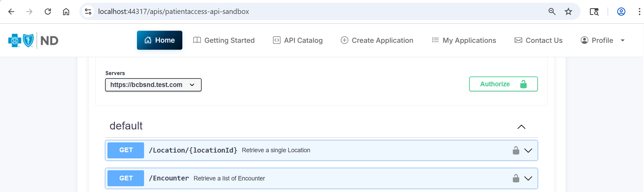
Task: Open the Servers dropdown list
Action: pos(153,85)
